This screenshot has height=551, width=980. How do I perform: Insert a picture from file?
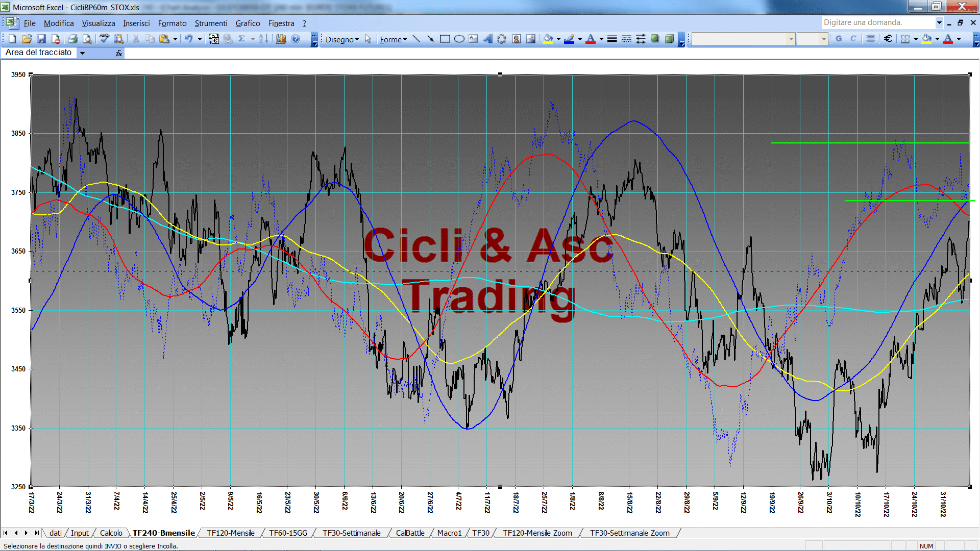531,39
